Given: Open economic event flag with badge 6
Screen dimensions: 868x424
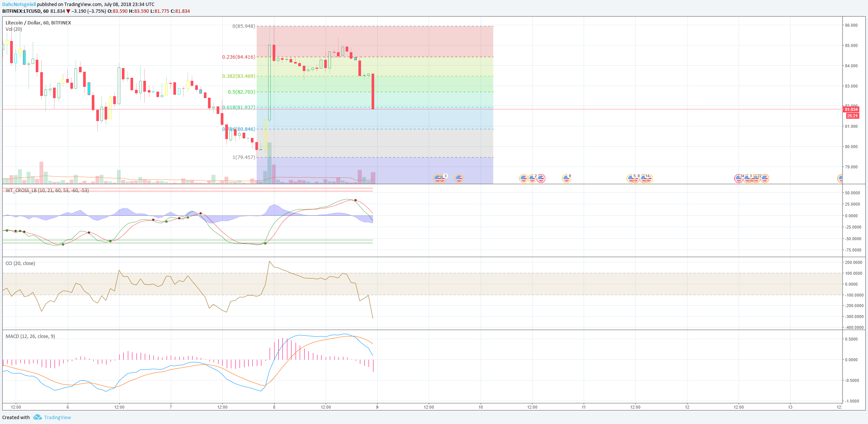Looking at the screenshot, I should (x=636, y=179).
